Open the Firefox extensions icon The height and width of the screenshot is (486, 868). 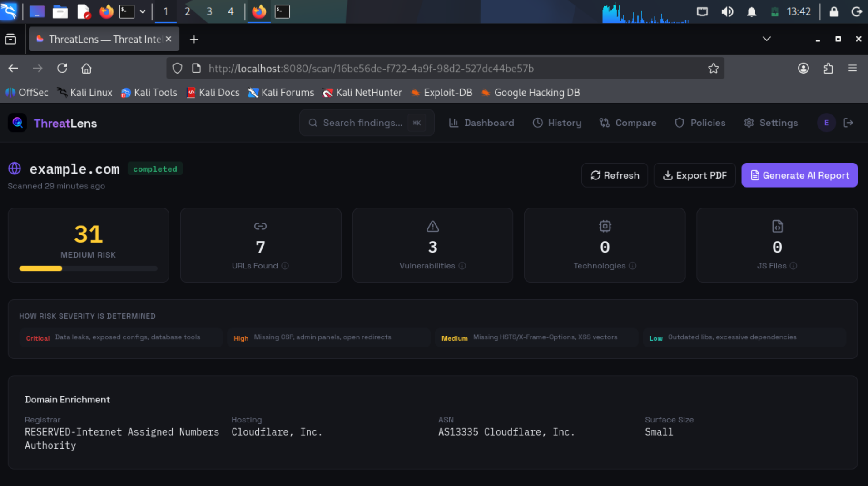pos(828,69)
